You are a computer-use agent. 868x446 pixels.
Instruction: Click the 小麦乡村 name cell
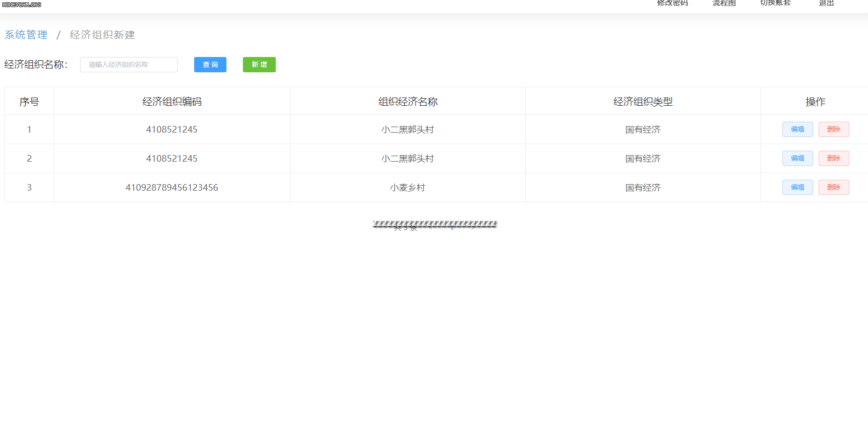408,187
